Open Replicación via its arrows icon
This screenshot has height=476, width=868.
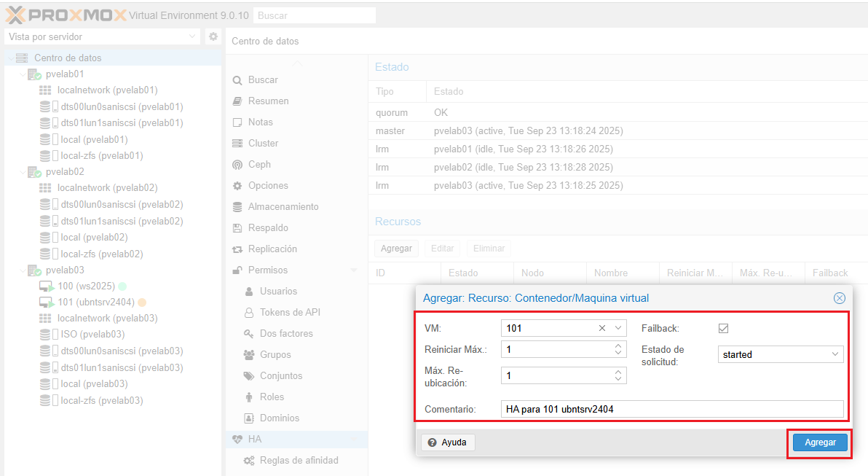(237, 249)
